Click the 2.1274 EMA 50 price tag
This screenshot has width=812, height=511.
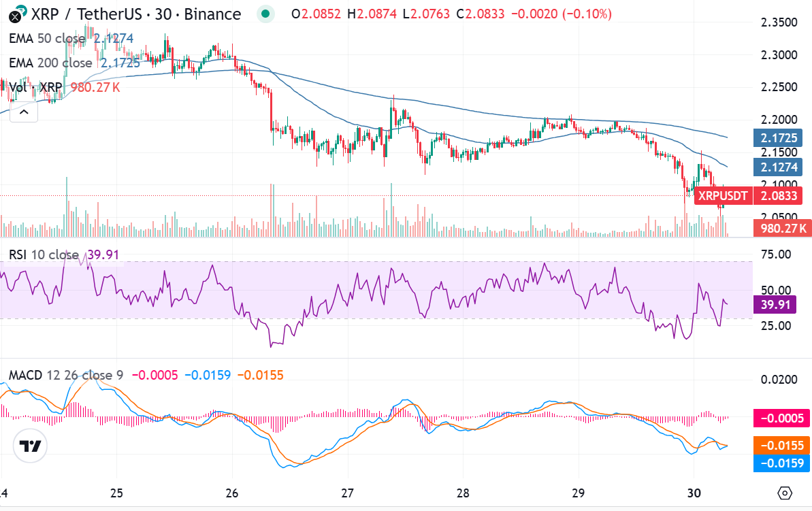coord(779,167)
